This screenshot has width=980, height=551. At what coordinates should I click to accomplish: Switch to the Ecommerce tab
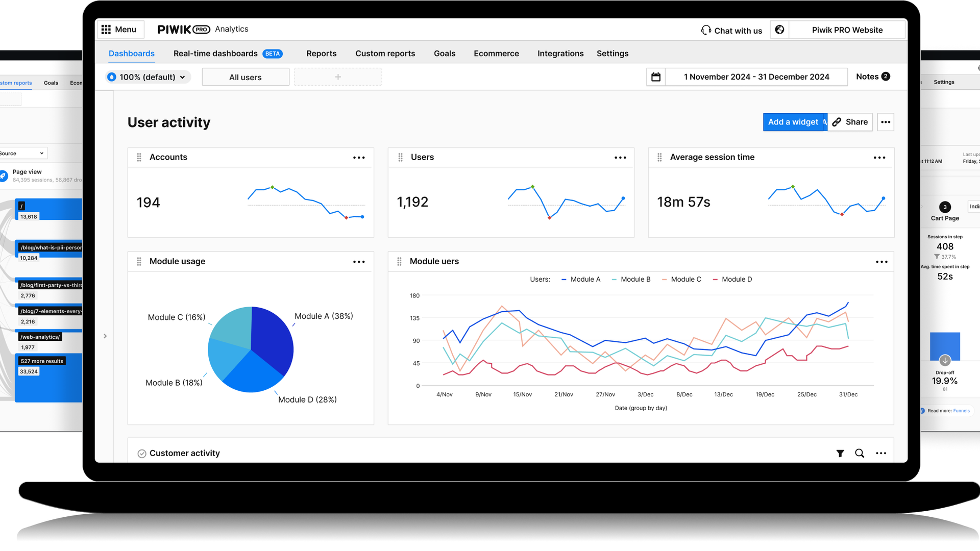[496, 53]
